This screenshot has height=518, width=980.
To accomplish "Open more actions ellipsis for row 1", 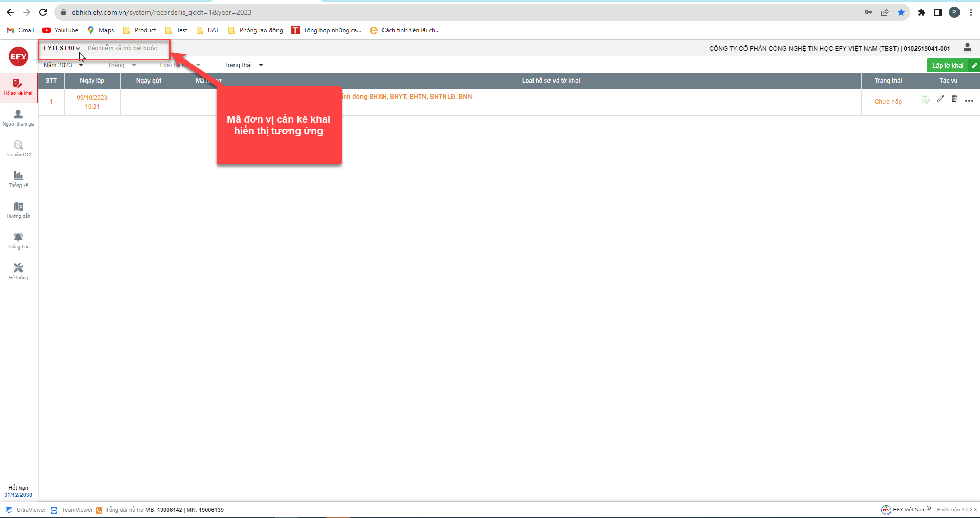I will (969, 101).
